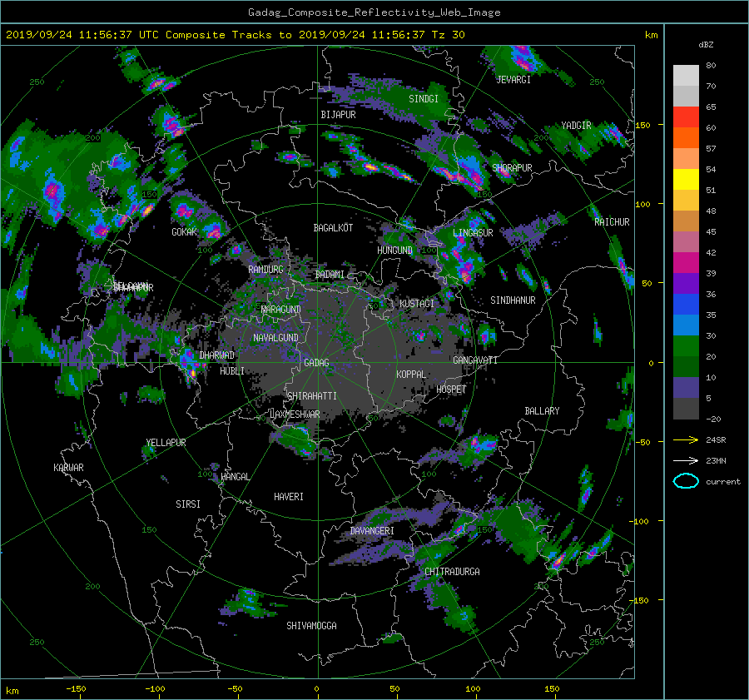Click the GANGAVATI city label
Viewport: 749px width, 700px height.
475,360
